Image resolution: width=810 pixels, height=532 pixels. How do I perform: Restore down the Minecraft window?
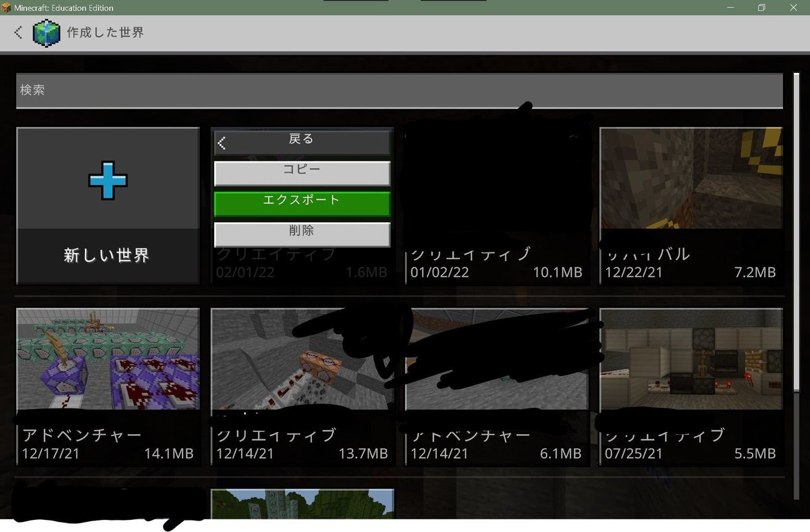coord(762,7)
